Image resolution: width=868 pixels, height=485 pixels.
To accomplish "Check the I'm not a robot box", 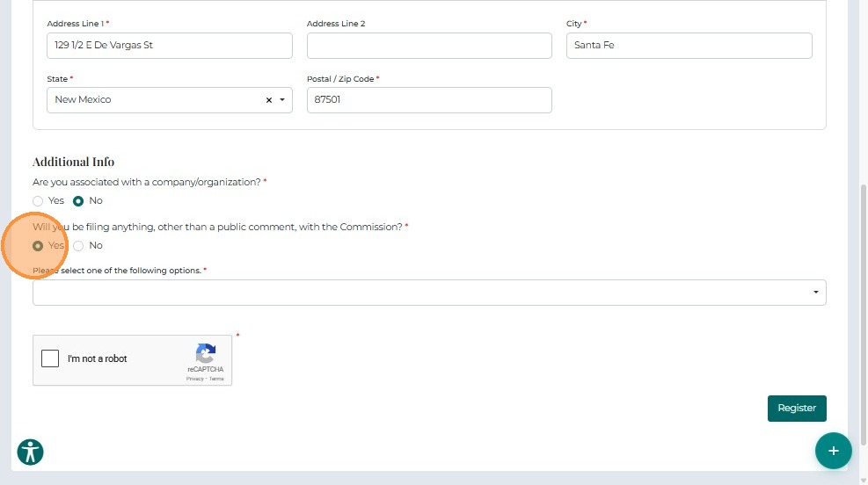I will click(50, 358).
